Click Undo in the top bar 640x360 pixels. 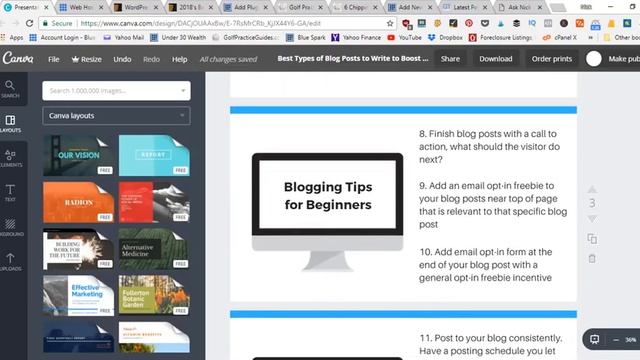tap(122, 59)
